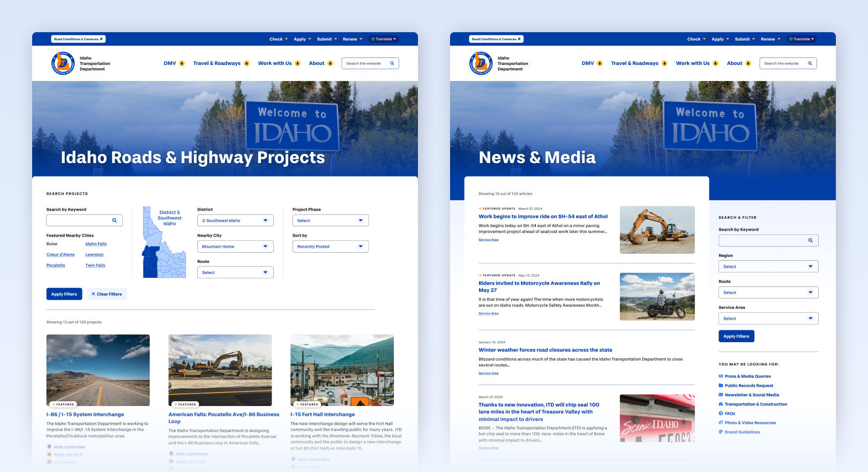Click the FAQs question mark icon
Image resolution: width=868 pixels, height=472 pixels.
pyautogui.click(x=721, y=414)
